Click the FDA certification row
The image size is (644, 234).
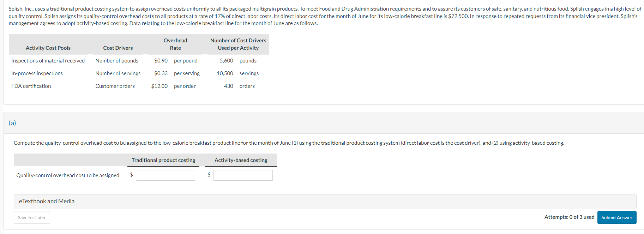pyautogui.click(x=31, y=86)
